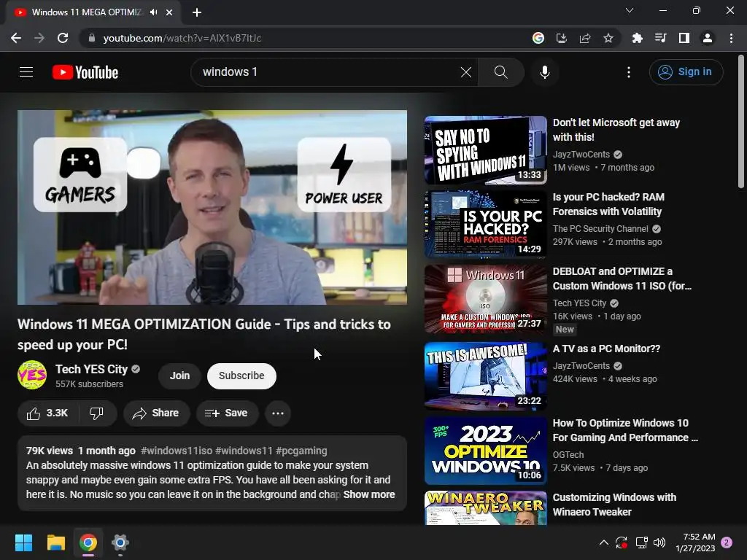Mute the tab via its speaker icon
This screenshot has width=747, height=560.
(x=153, y=12)
